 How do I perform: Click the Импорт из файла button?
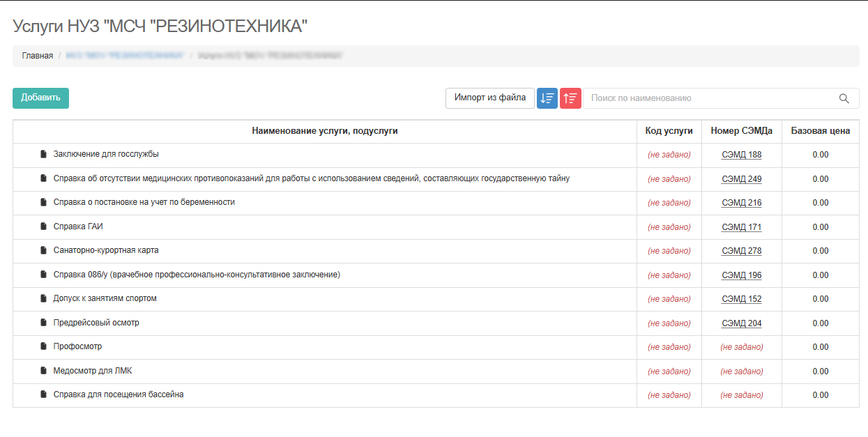point(489,98)
